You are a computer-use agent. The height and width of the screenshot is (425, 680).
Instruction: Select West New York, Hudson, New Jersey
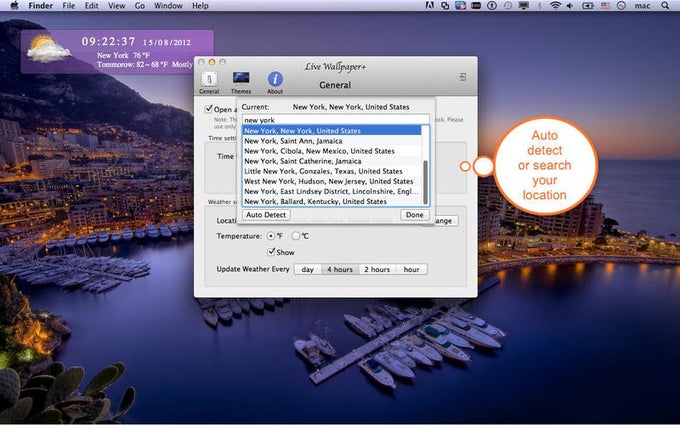(332, 181)
